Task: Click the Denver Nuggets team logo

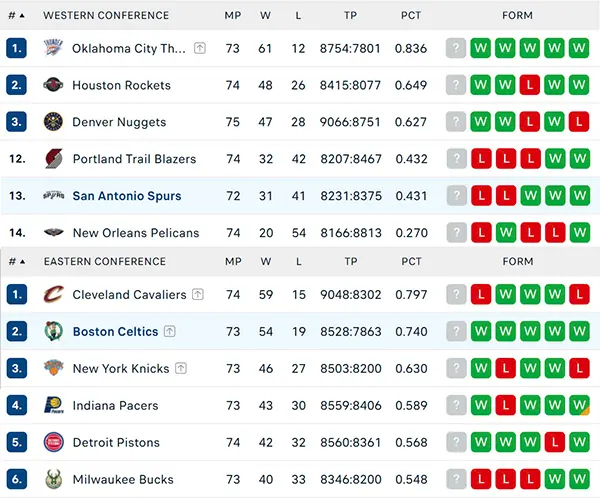Action: pyautogui.click(x=53, y=122)
